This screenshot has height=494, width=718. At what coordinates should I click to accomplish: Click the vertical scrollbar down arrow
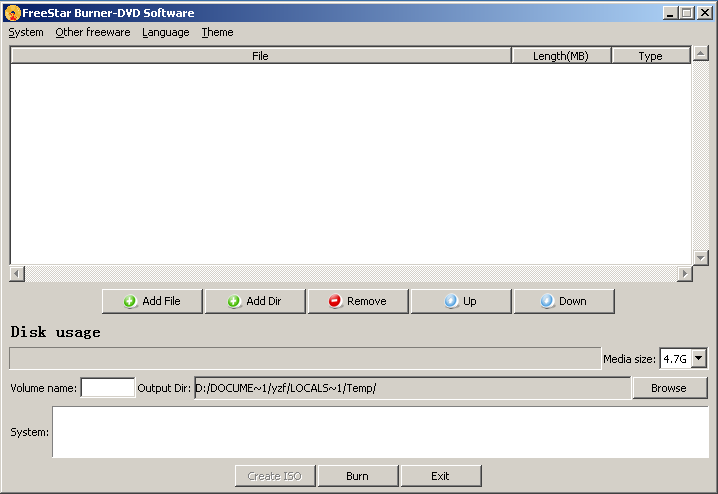701,257
